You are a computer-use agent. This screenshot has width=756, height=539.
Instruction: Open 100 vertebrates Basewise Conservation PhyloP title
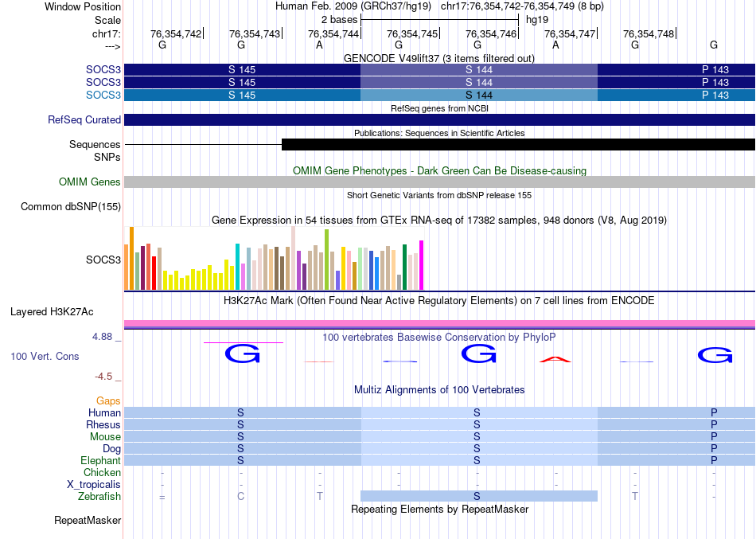pyautogui.click(x=438, y=338)
